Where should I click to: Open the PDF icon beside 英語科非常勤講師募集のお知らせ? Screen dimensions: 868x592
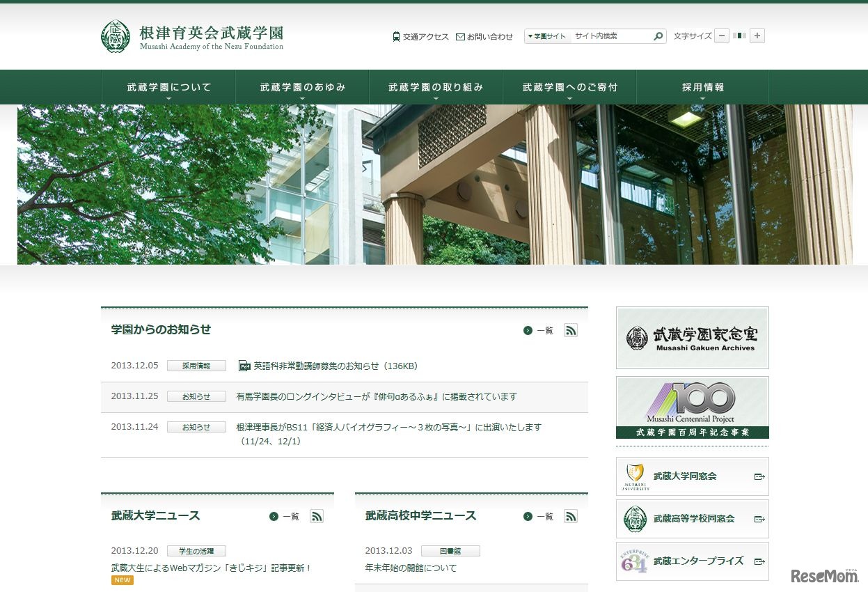[x=243, y=365]
